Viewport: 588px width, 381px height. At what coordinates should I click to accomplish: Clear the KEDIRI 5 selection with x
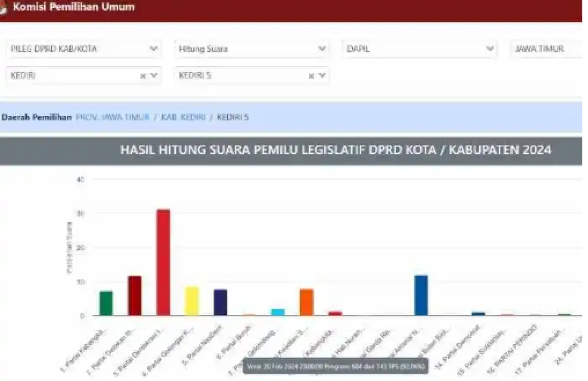[311, 76]
